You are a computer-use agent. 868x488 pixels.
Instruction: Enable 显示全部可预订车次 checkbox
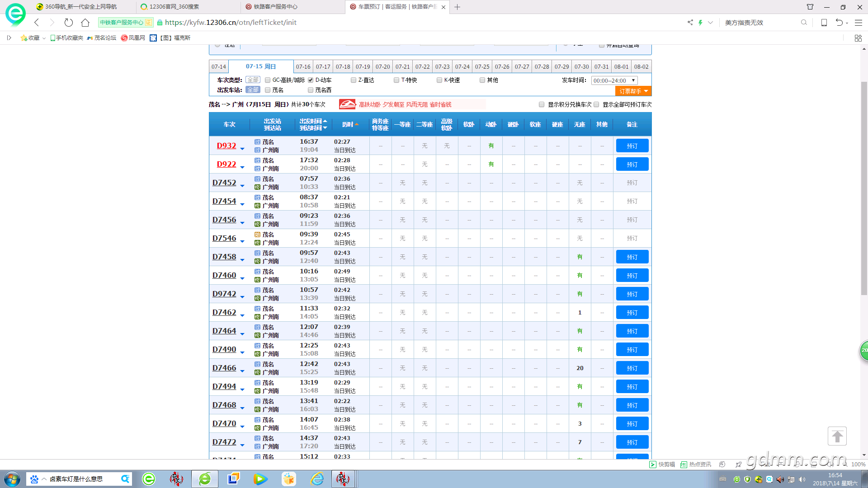tap(596, 104)
